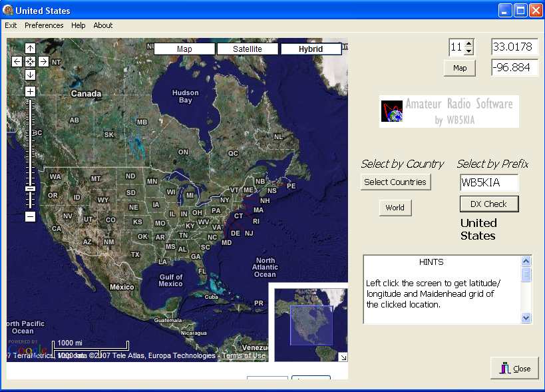Click the overview minimap thumbnail
The height and width of the screenshot is (392, 545).
point(311,325)
